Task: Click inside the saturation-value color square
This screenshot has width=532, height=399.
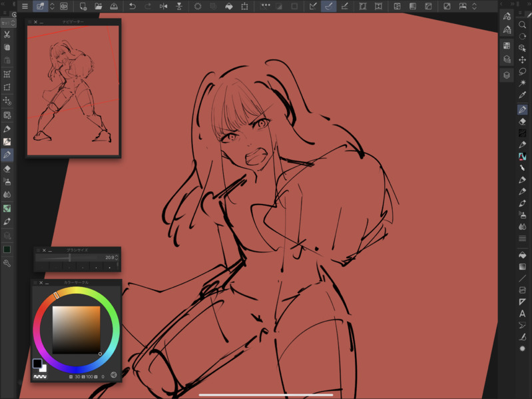Action: click(x=77, y=330)
